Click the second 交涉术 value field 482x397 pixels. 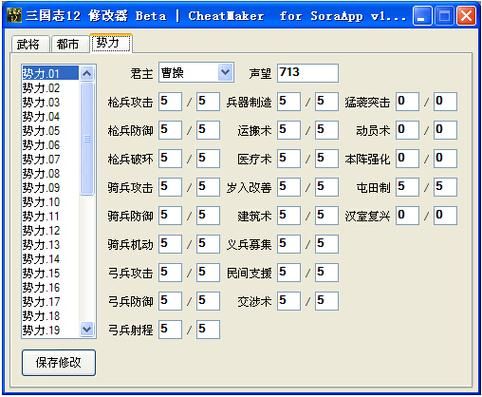pos(327,301)
